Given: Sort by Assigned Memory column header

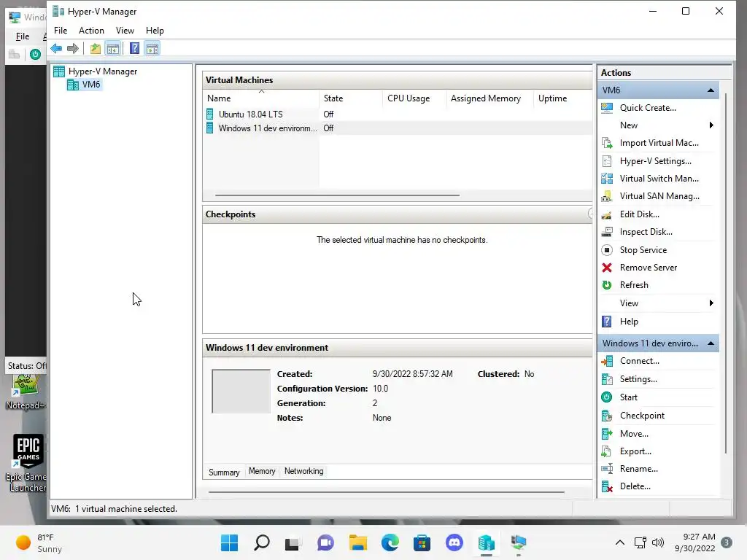Looking at the screenshot, I should [489, 98].
